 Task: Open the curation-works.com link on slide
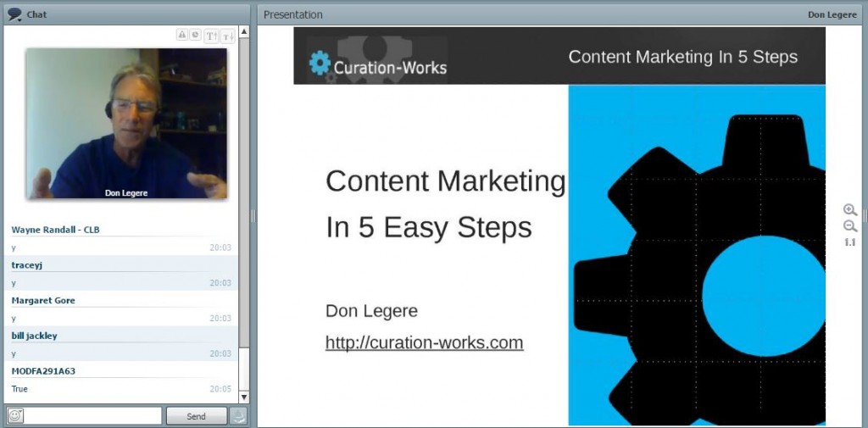point(424,343)
